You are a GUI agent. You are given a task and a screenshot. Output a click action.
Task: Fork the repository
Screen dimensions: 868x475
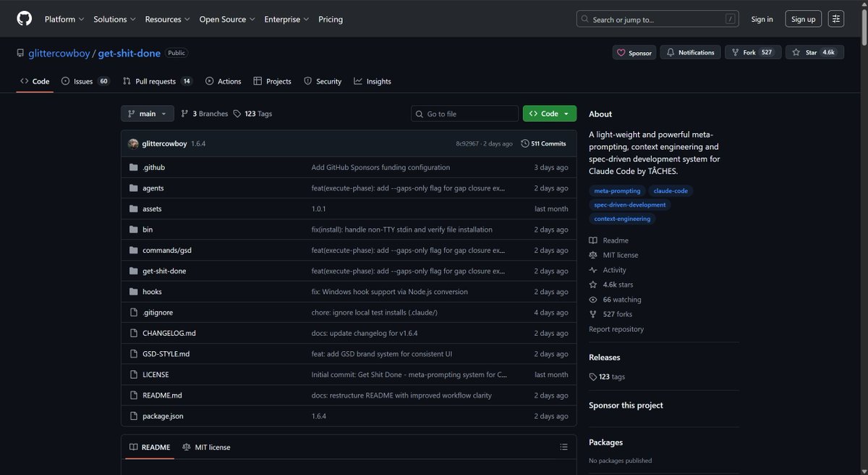[753, 53]
